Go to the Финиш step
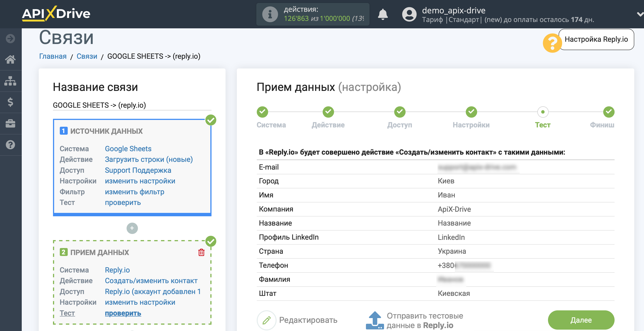 click(x=609, y=112)
